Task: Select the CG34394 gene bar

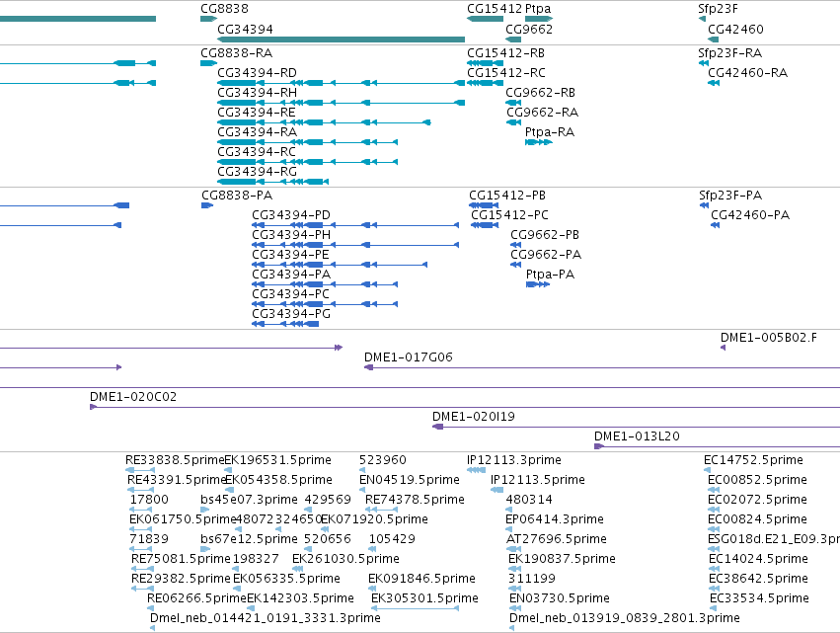Action: (x=341, y=40)
